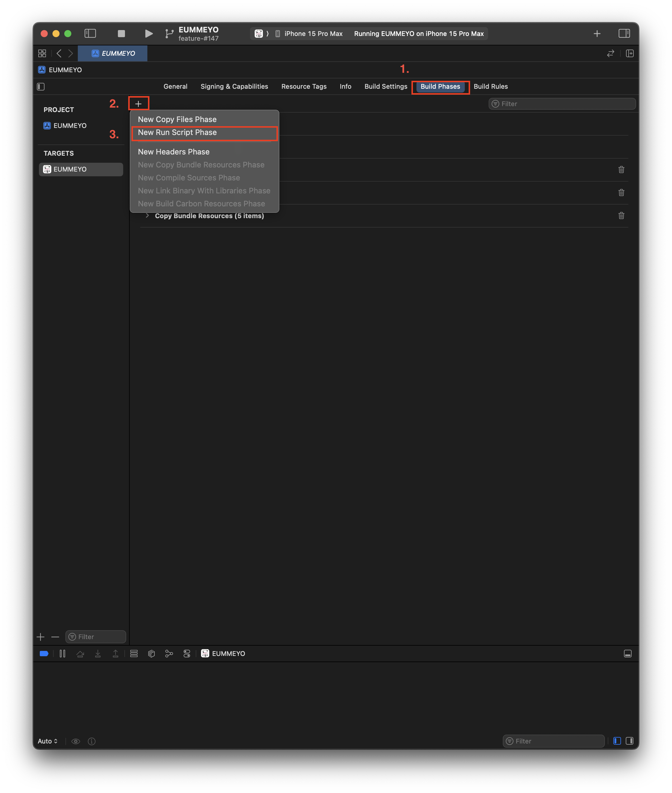Click the feature-#147 branch label
Image resolution: width=672 pixels, height=793 pixels.
pos(198,39)
